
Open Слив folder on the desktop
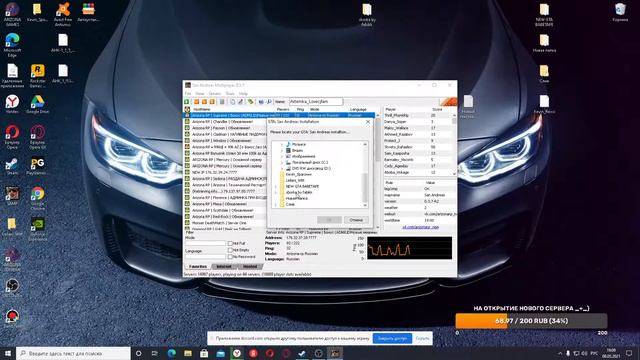point(544,73)
